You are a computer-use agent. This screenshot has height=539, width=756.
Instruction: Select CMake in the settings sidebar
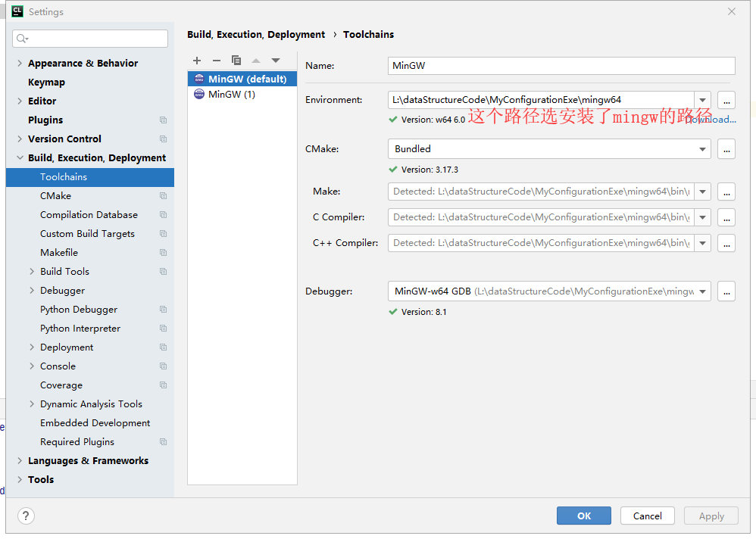tap(57, 195)
